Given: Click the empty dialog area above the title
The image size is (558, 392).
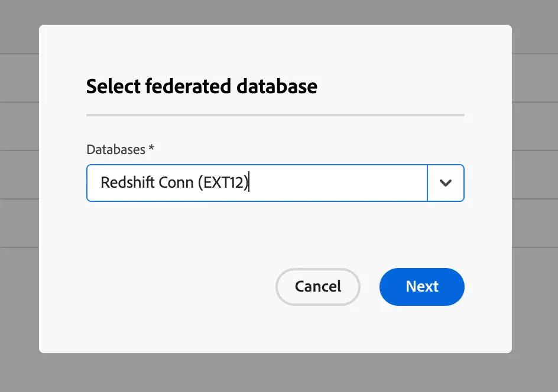Looking at the screenshot, I should [275, 50].
